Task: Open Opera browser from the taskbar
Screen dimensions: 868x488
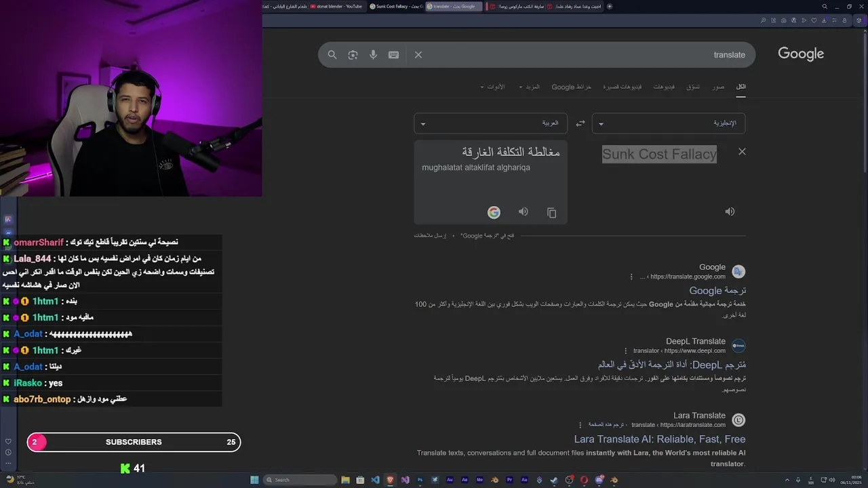Action: tap(584, 480)
